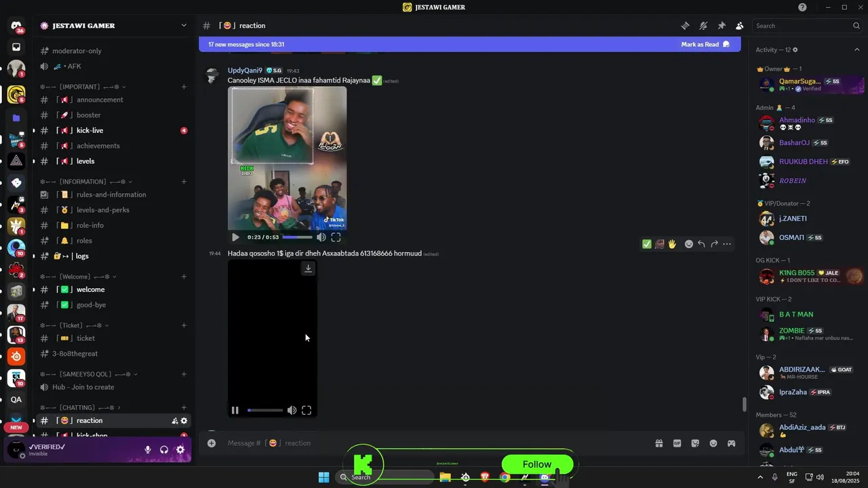
Task: Collapse the SAMEEYSO QOL category
Action: pos(89,374)
